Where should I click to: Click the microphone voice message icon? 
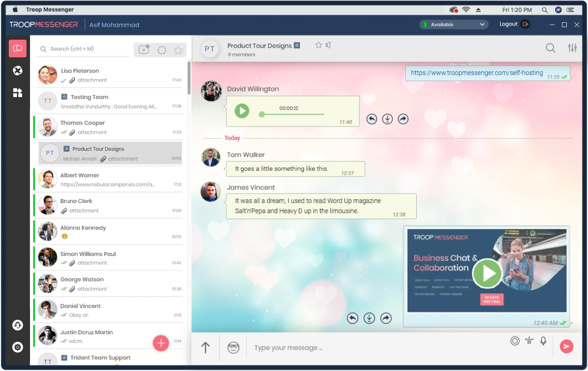coord(543,341)
